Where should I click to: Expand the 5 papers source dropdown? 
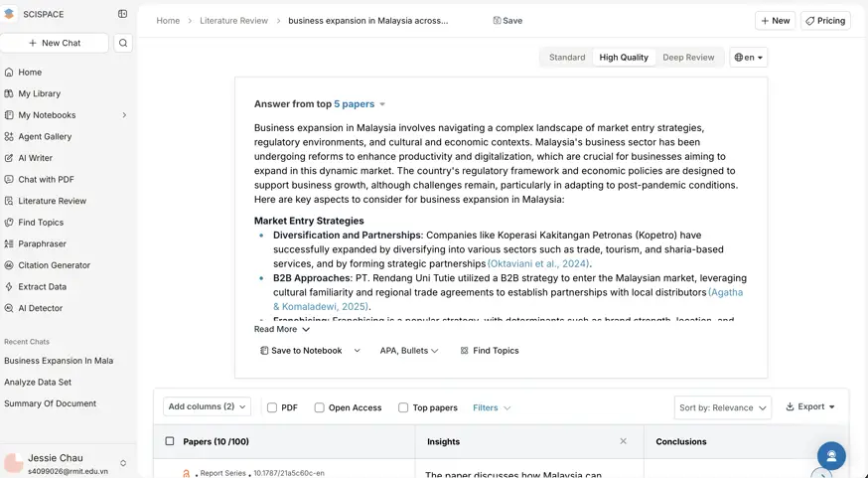(382, 104)
